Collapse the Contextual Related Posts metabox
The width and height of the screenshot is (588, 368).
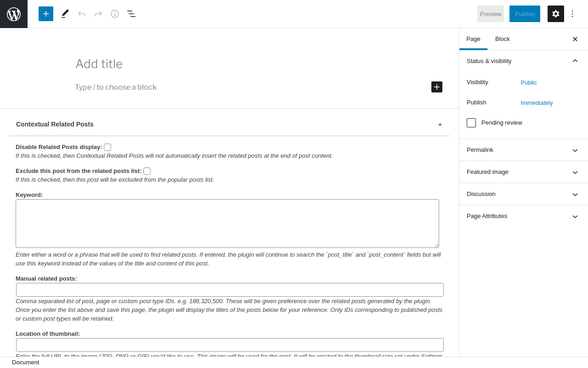(x=440, y=124)
